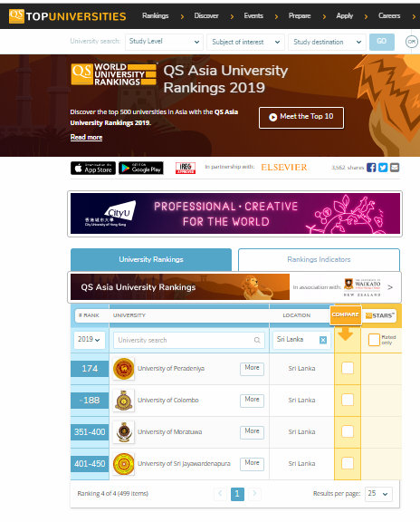Share on Facebook icon

371,168
